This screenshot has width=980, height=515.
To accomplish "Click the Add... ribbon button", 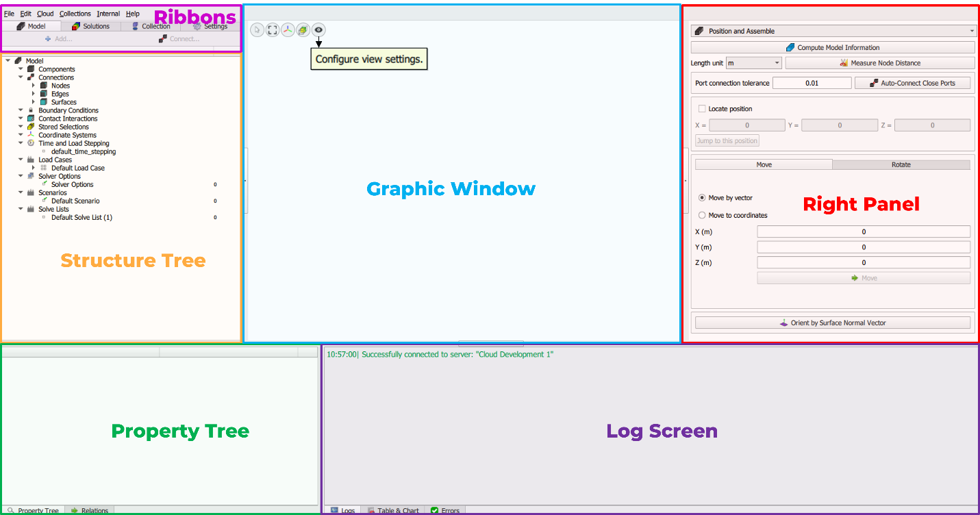I will pos(59,39).
